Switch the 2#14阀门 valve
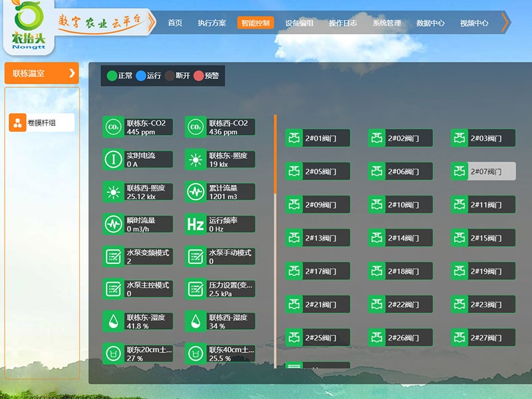532x399 pixels. point(400,238)
